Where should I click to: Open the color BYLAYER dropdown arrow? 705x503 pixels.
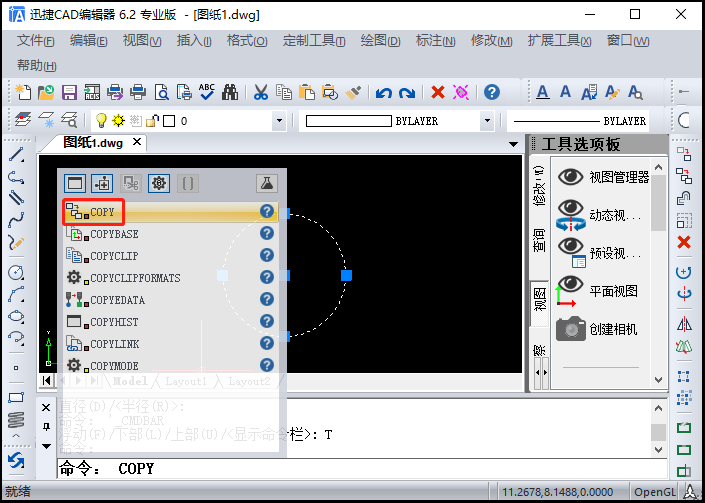[x=487, y=120]
